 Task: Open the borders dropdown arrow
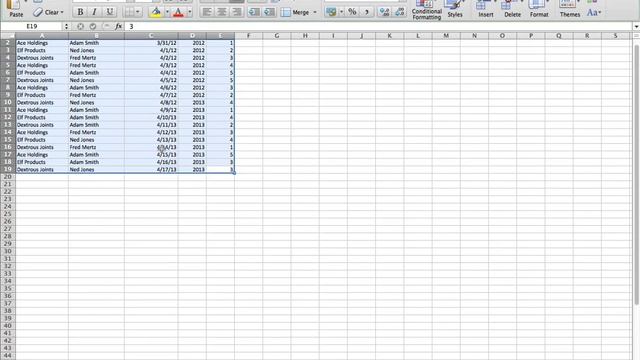tap(138, 12)
